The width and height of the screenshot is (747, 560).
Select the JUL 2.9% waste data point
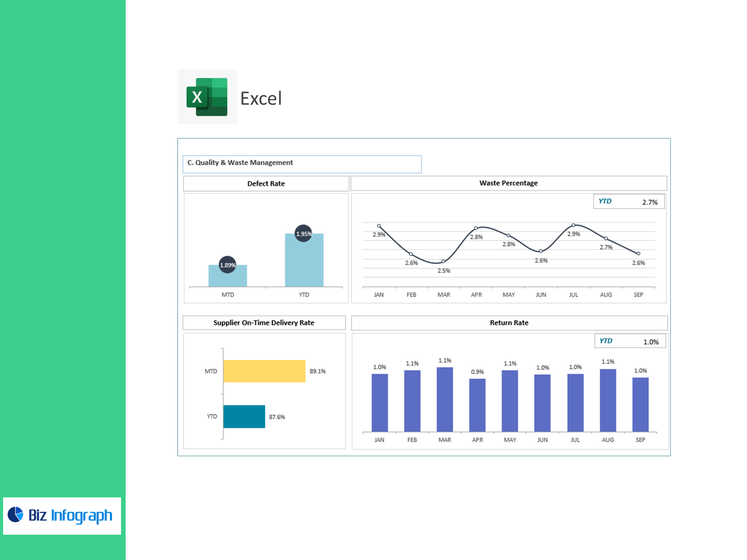573,225
